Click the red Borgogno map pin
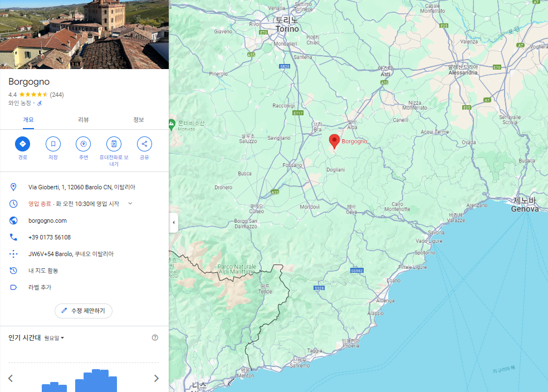This screenshot has height=392, width=548. 335,141
